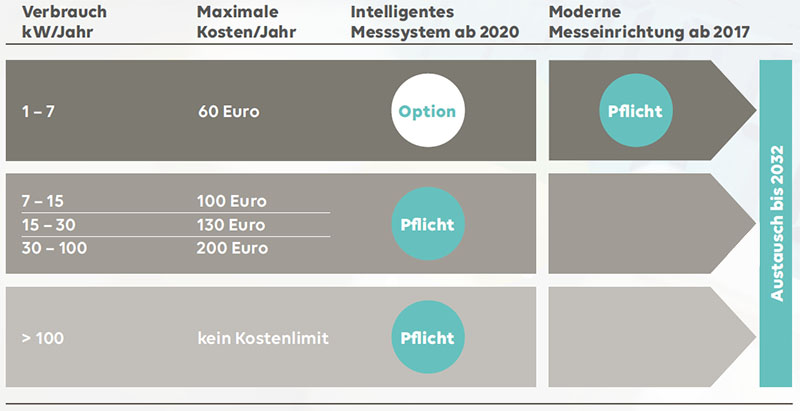Click the 30 – 100 consumption entry

54,248
